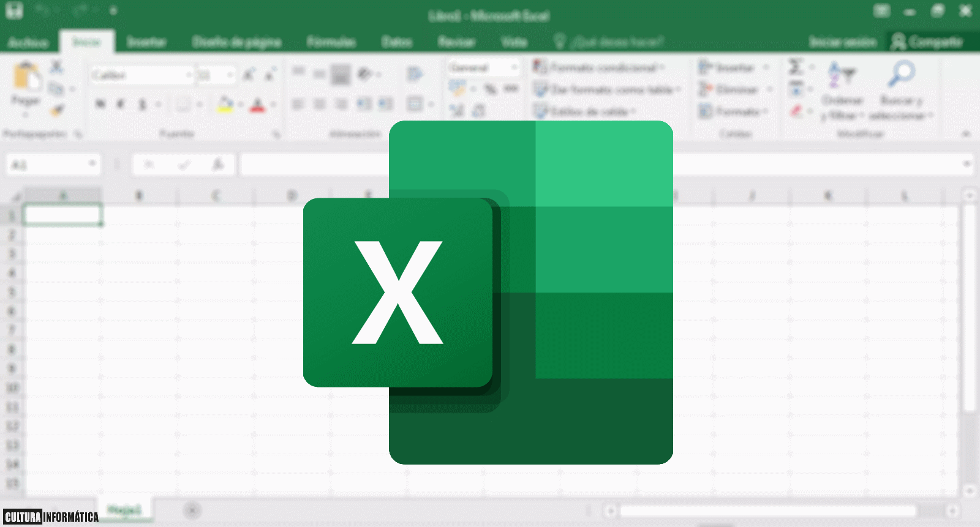Open the Archivo tab

click(x=28, y=42)
